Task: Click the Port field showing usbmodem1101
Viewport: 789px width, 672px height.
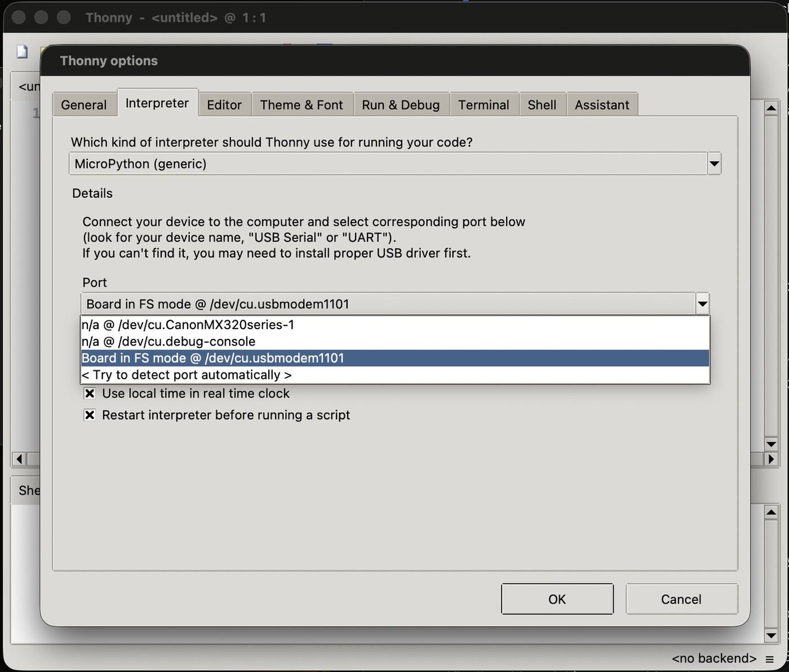Action: pos(388,304)
